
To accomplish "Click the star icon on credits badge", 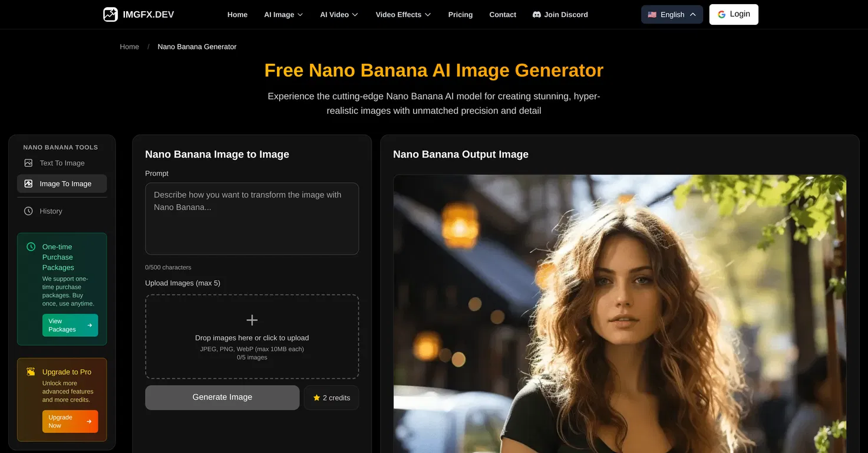I will point(316,398).
